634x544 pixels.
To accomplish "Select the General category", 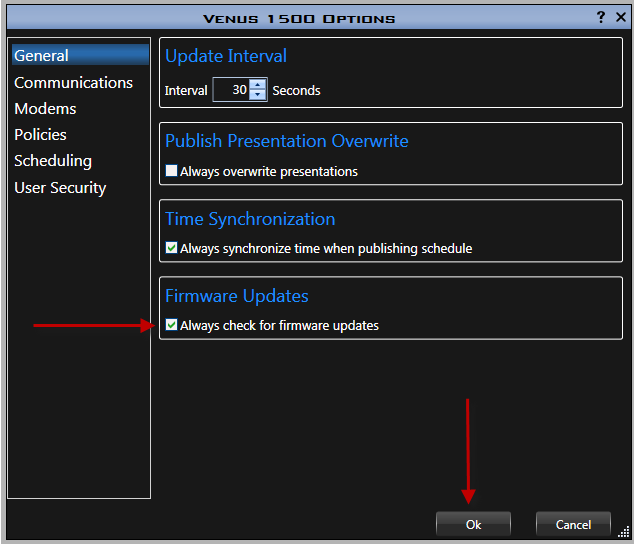I will pyautogui.click(x=42, y=56).
